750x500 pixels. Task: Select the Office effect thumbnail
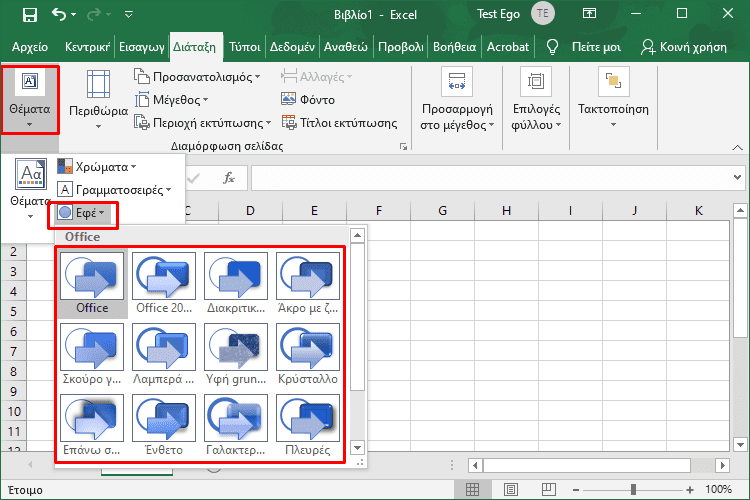coord(92,284)
